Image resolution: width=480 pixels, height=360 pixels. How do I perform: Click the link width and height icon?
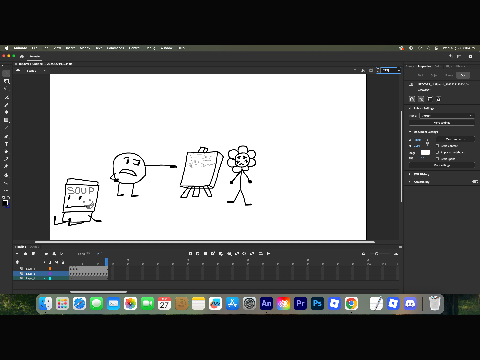tap(428, 143)
